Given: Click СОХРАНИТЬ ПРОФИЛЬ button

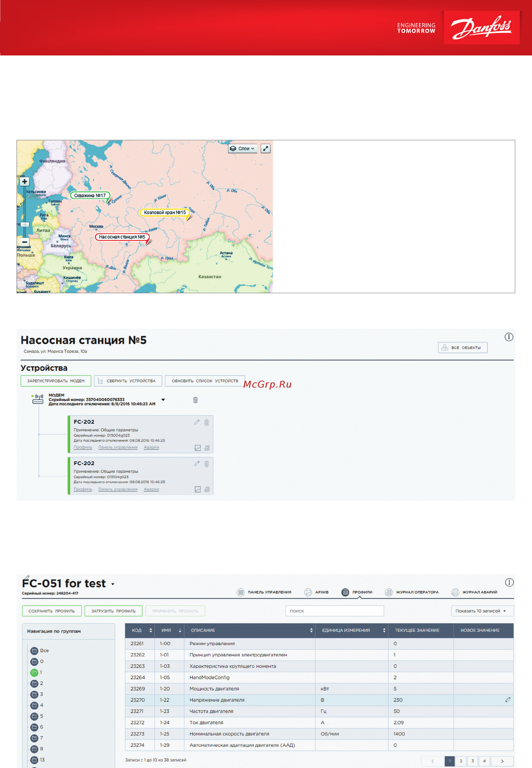Looking at the screenshot, I should (x=52, y=611).
